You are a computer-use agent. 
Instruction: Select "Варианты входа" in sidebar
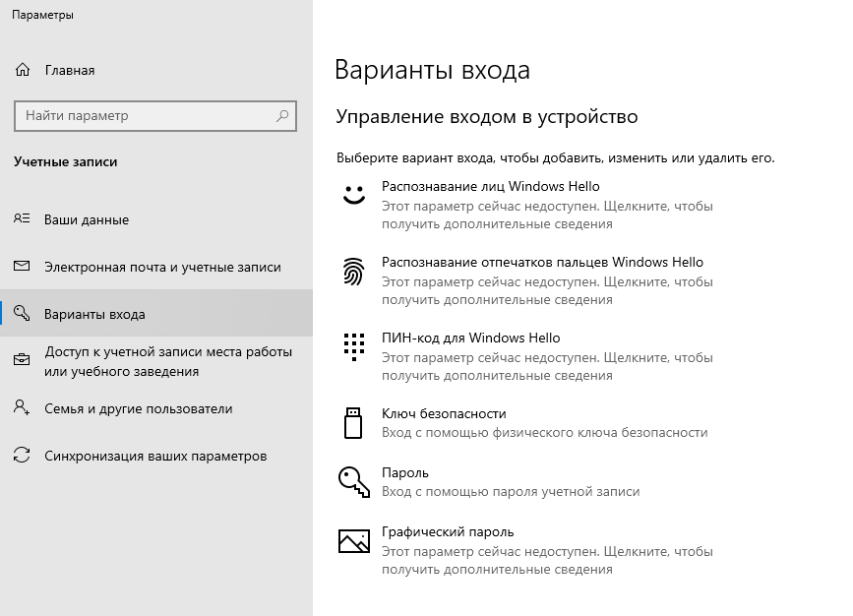[x=156, y=314]
